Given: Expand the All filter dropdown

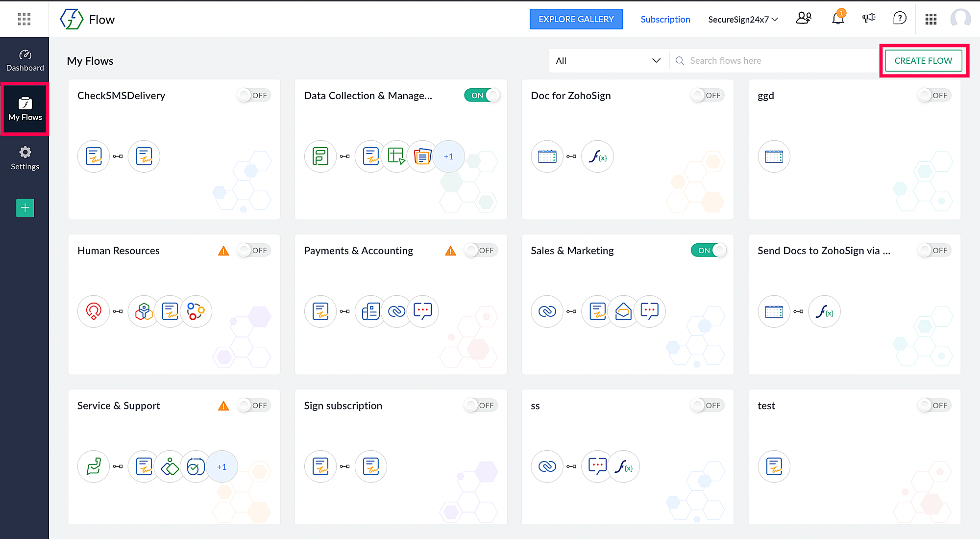Looking at the screenshot, I should 608,61.
